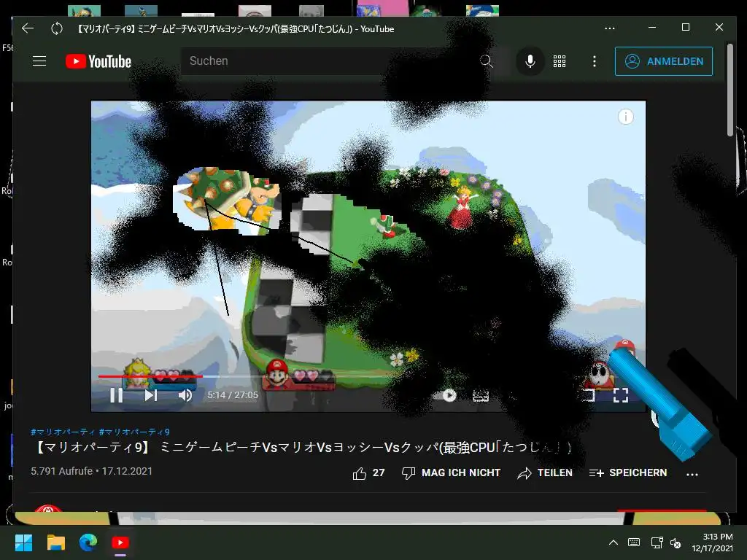Click the ANMELDEN sign-in button

(x=664, y=61)
